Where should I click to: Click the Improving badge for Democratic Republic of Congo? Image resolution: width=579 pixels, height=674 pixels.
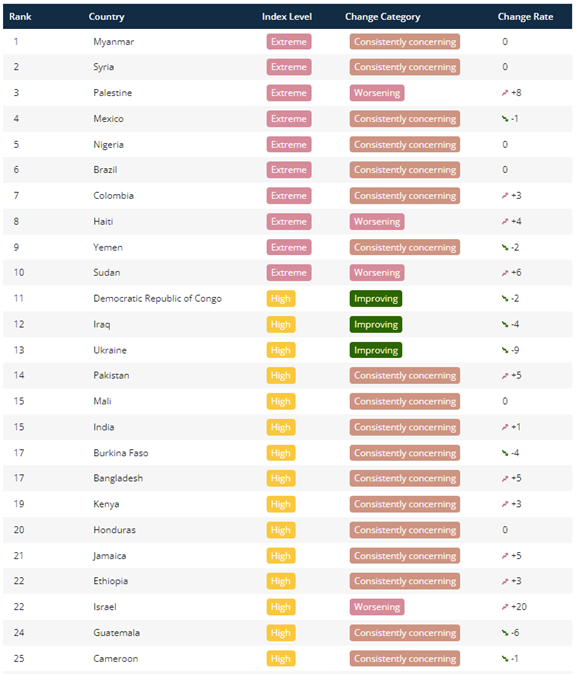pyautogui.click(x=376, y=298)
